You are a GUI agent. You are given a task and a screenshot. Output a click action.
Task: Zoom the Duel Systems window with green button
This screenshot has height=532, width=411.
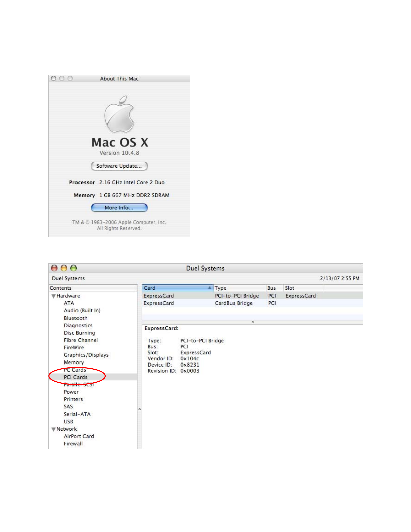point(74,268)
